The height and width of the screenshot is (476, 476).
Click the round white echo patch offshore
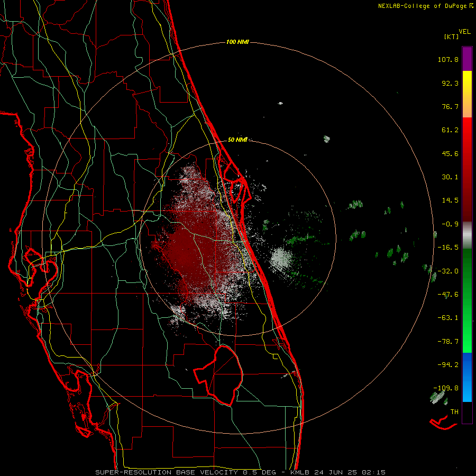[x=281, y=259]
